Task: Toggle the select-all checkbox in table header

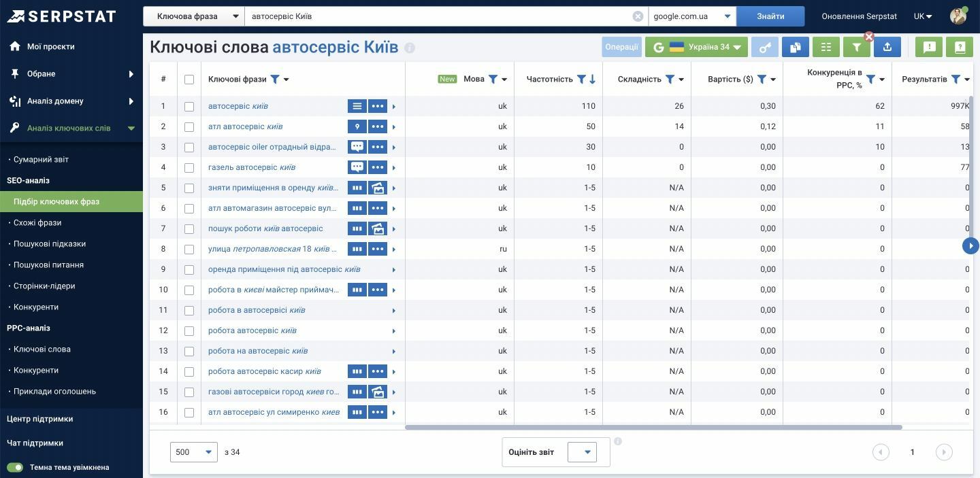Action: coord(189,79)
